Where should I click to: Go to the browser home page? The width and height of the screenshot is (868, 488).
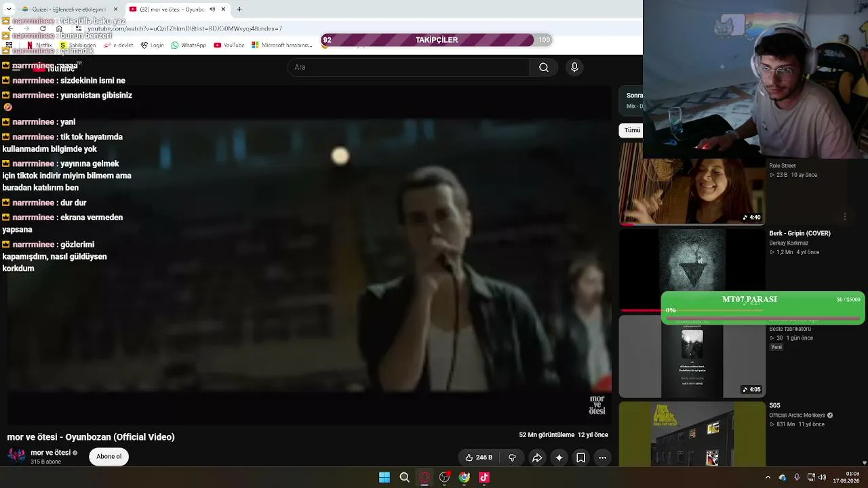(x=59, y=29)
